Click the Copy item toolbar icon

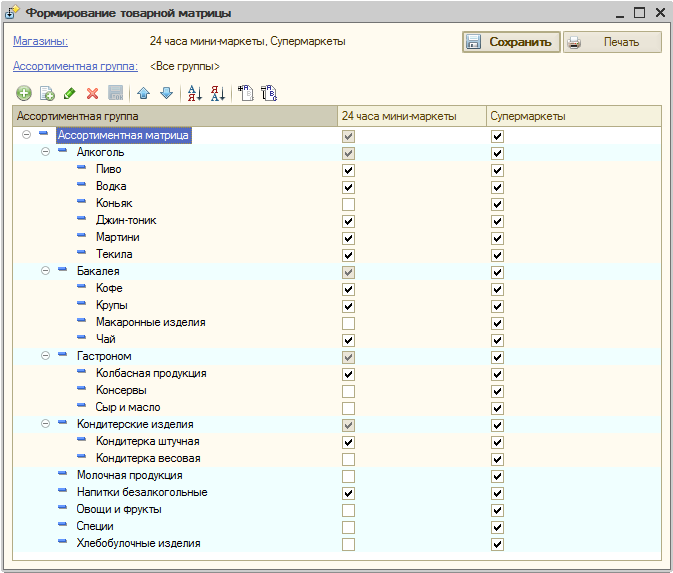click(x=47, y=93)
